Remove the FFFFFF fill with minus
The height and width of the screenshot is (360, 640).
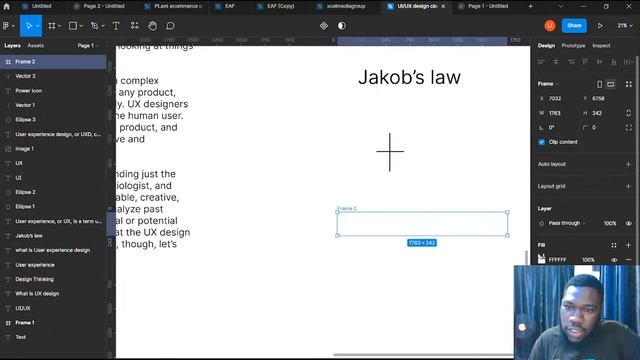pos(629,260)
